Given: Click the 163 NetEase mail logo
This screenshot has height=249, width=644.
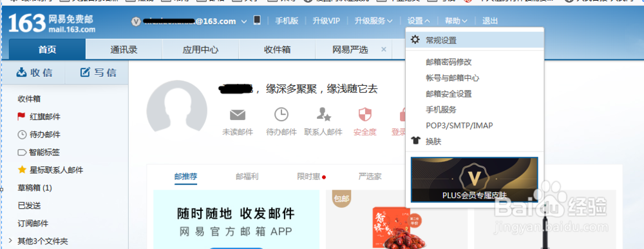Looking at the screenshot, I should tap(52, 23).
